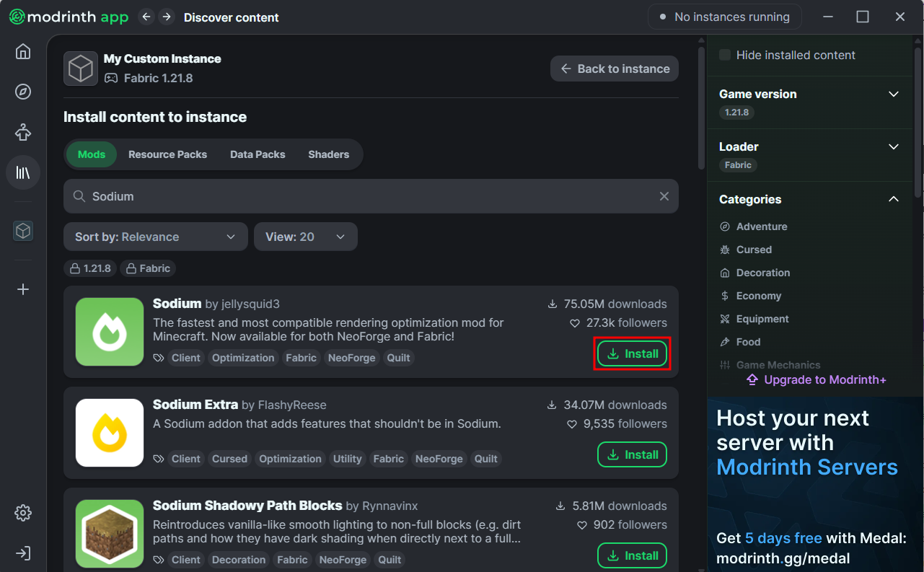924x572 pixels.
Task: Click the search magnifier icon
Action: pyautogui.click(x=79, y=196)
